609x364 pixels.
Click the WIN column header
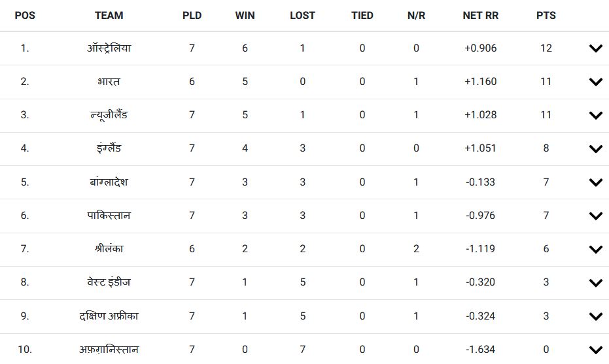(x=245, y=15)
